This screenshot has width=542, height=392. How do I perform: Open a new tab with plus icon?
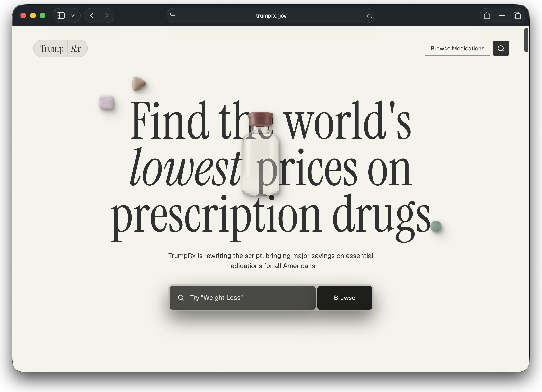pyautogui.click(x=502, y=15)
